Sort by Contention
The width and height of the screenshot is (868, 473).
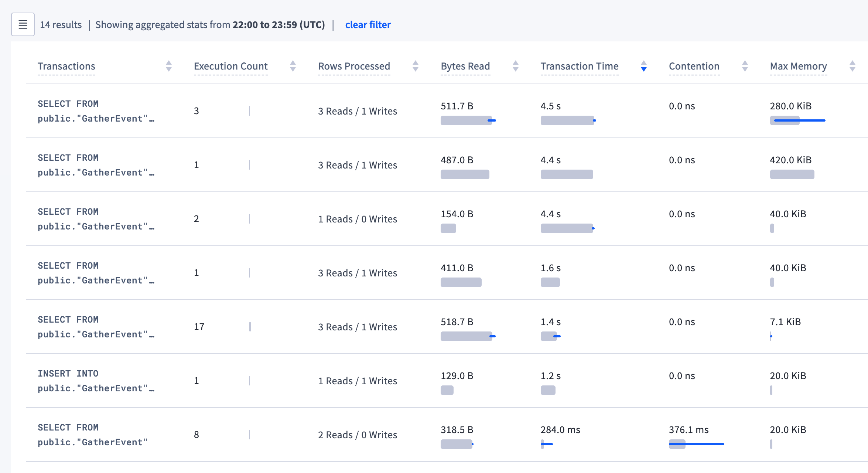[x=745, y=67]
